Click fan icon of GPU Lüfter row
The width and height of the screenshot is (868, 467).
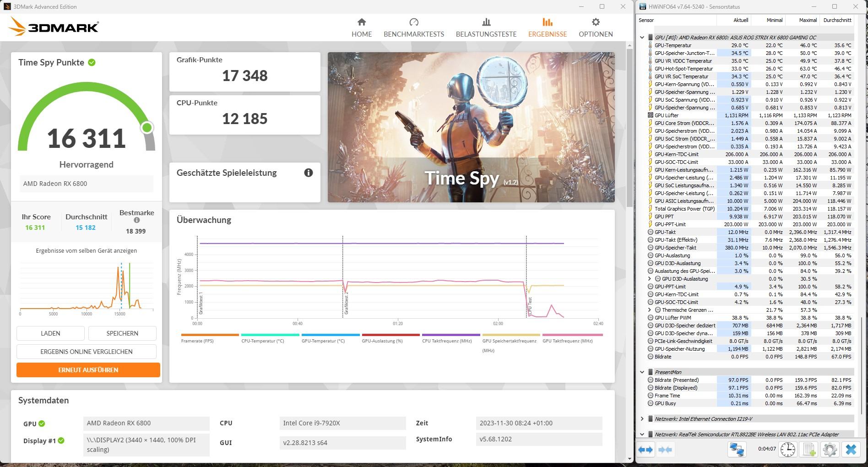650,115
